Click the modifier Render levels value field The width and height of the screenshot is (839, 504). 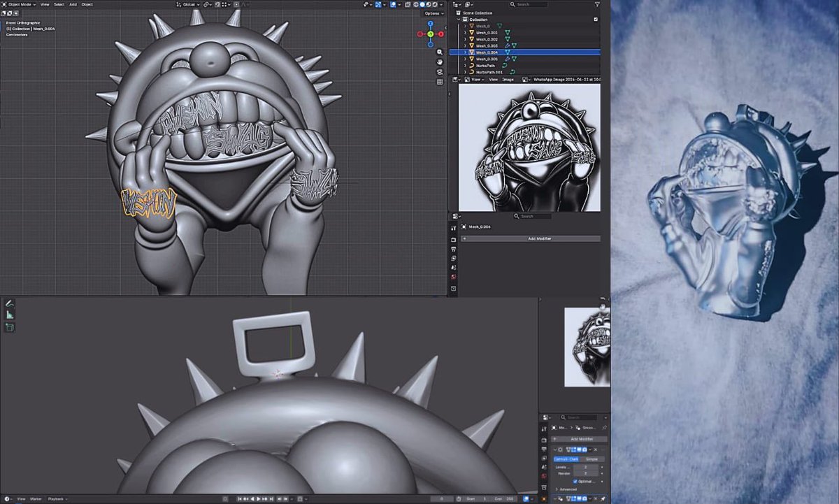[x=585, y=473]
